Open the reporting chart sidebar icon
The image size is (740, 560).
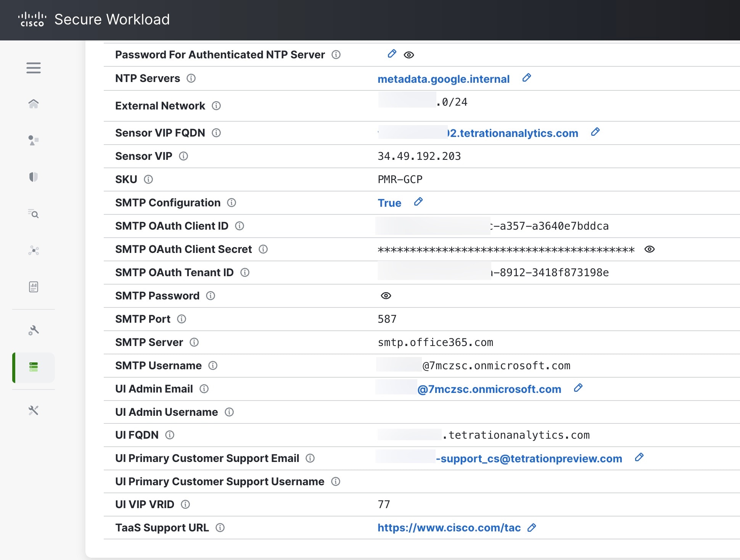[34, 287]
